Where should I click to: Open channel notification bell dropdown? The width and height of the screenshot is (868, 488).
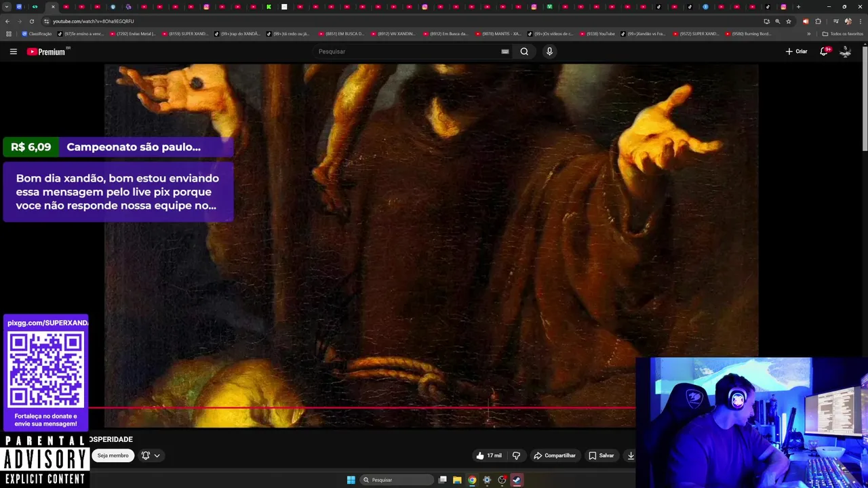coord(151,455)
